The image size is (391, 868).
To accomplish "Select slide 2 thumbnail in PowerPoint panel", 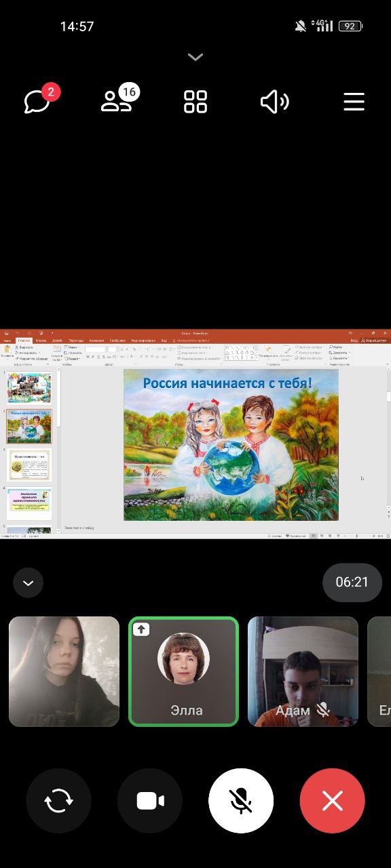I will point(29,427).
